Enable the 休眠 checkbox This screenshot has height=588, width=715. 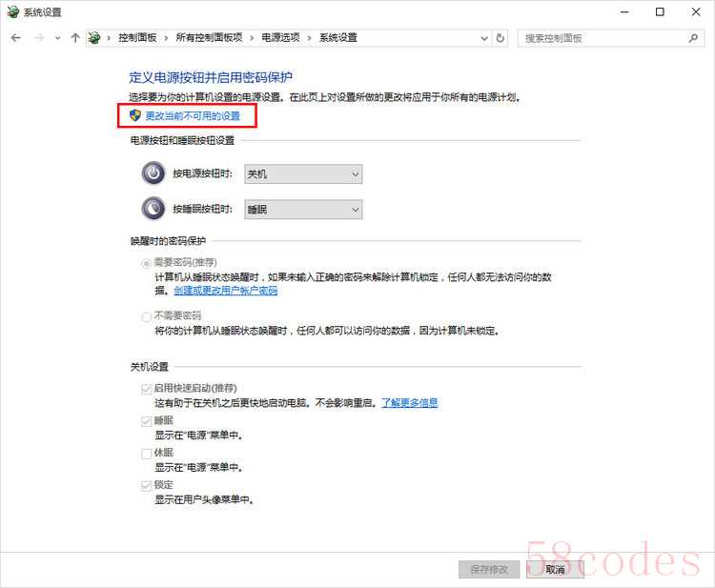pyautogui.click(x=147, y=453)
